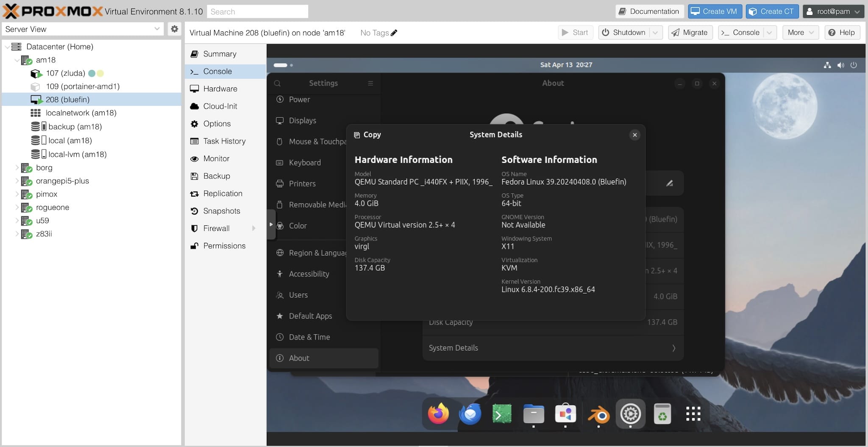Expand the Firewall submenu arrow
The height and width of the screenshot is (447, 868).
point(254,228)
